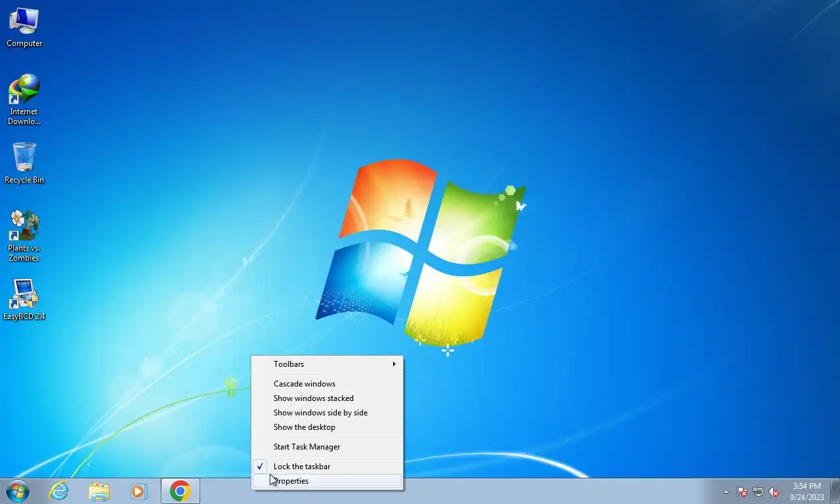The width and height of the screenshot is (840, 504).
Task: Open Action Center flag tray icon
Action: click(742, 492)
